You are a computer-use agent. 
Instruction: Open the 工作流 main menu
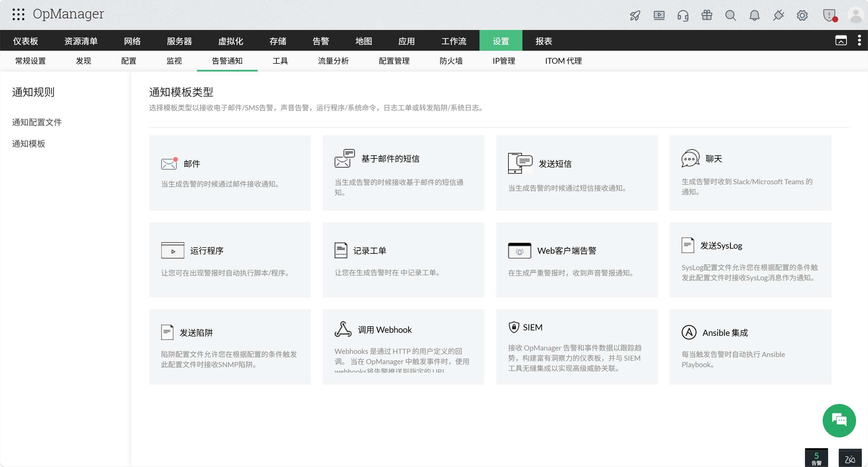click(454, 41)
